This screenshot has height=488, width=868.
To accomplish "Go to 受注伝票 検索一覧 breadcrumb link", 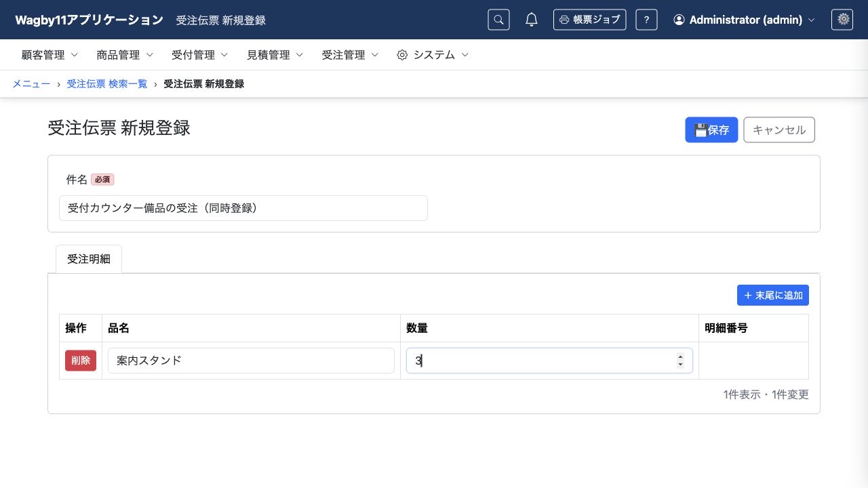I will [107, 84].
